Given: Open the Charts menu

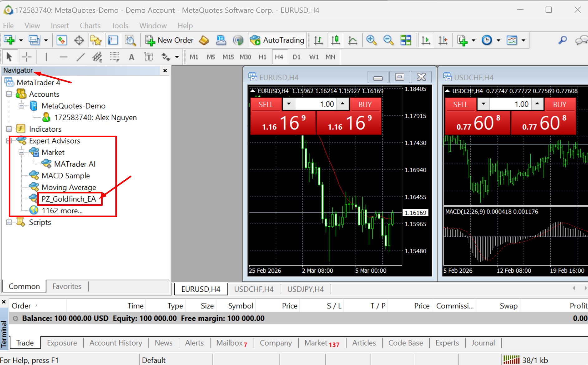Looking at the screenshot, I should 90,26.
